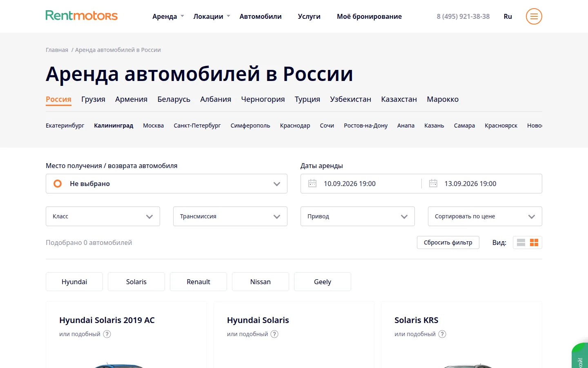Viewport: 588px width, 368px height.
Task: Choose the Москва city link
Action: click(154, 126)
